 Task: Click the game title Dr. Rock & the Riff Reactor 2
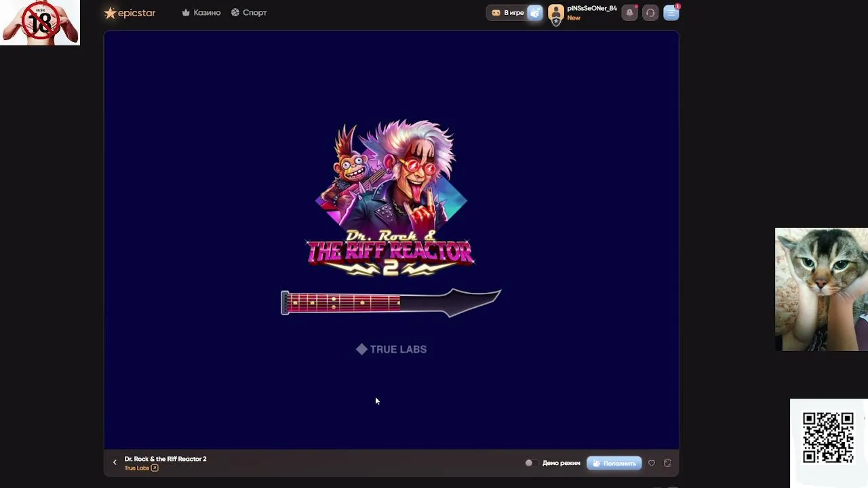click(x=165, y=459)
